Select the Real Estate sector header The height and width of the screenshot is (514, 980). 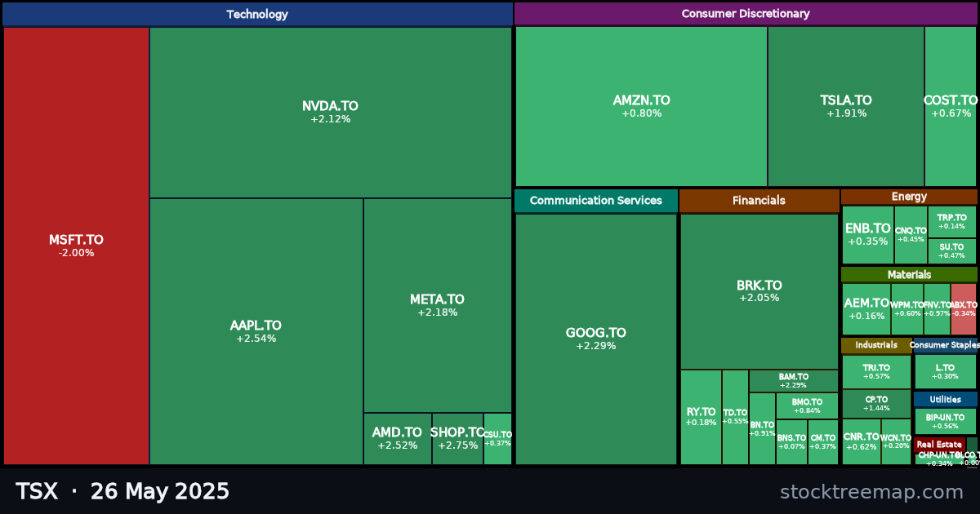[x=939, y=445]
